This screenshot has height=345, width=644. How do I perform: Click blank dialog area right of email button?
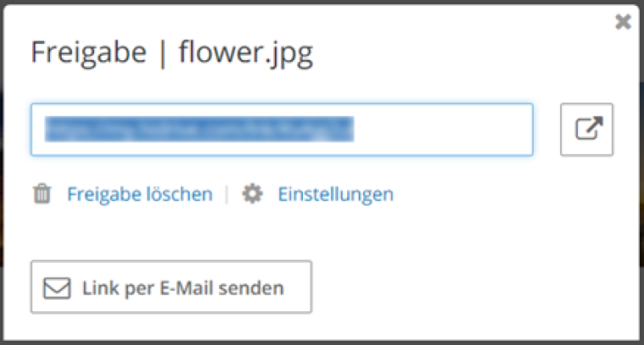point(473,287)
